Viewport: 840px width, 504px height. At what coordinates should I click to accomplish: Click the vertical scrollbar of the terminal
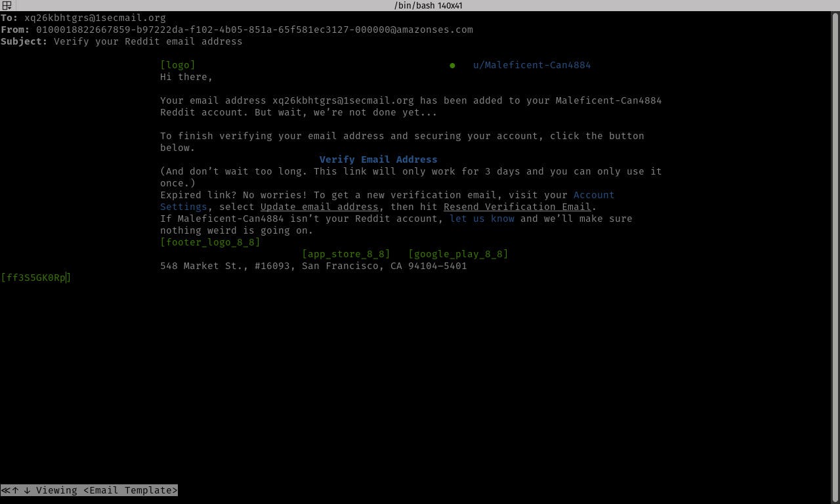(835, 257)
